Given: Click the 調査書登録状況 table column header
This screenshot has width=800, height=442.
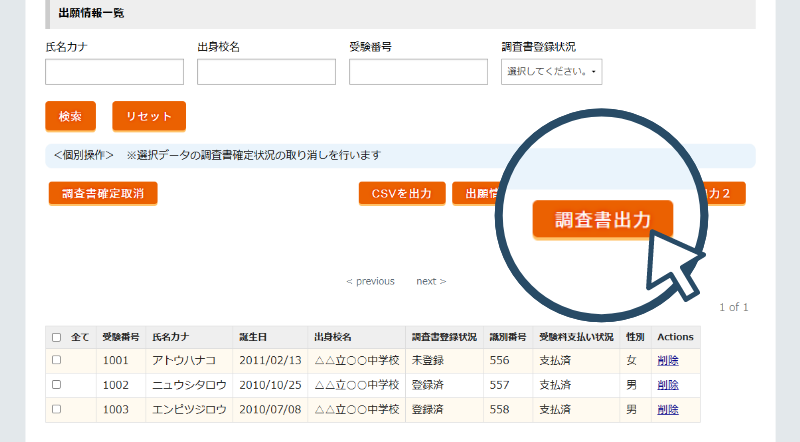Looking at the screenshot, I should click(444, 337).
